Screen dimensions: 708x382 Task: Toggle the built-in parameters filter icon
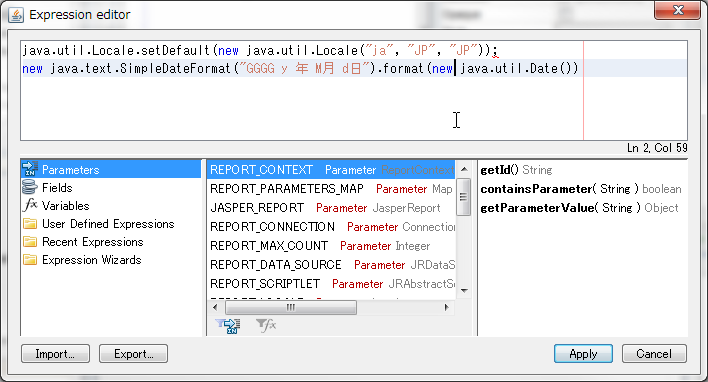click(228, 325)
